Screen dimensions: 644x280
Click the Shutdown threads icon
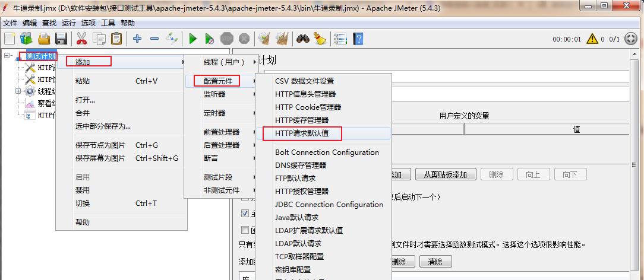coord(244,39)
